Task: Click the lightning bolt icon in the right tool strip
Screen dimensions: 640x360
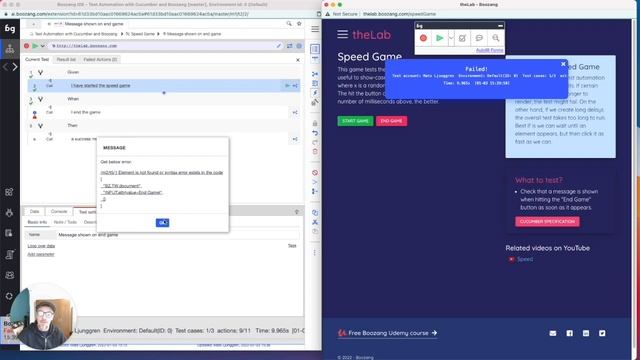Action: pos(315,93)
